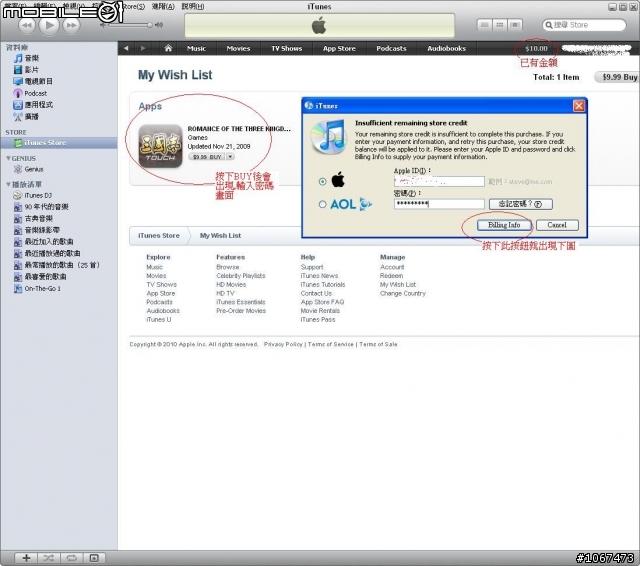This screenshot has height=566, width=641.
Task: Open 廣播 radio in sidebar
Action: [27, 116]
